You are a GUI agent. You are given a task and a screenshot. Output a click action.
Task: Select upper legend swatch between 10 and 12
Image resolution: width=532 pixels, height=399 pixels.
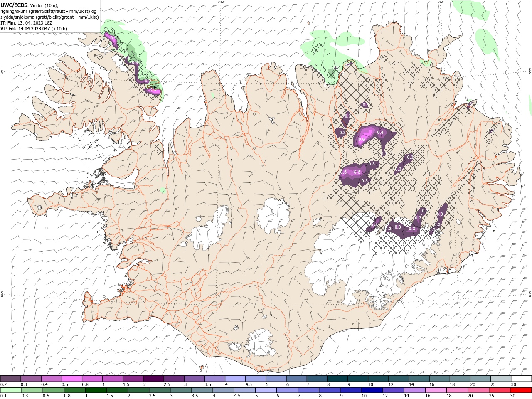click(x=378, y=379)
